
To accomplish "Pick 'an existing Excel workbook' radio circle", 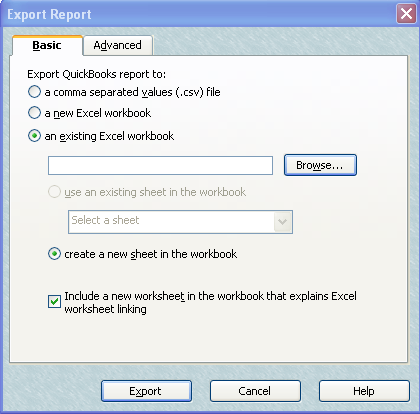I will click(34, 136).
